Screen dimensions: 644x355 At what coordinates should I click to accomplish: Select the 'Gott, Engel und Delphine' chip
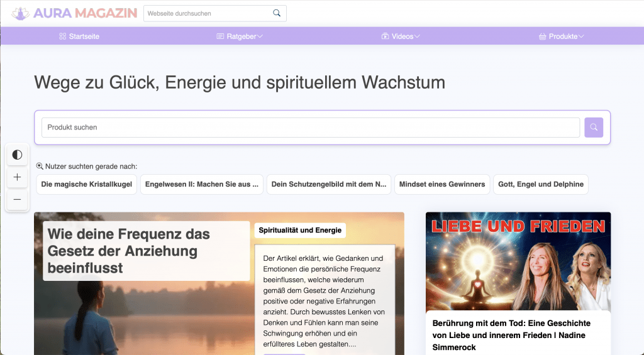[541, 185]
